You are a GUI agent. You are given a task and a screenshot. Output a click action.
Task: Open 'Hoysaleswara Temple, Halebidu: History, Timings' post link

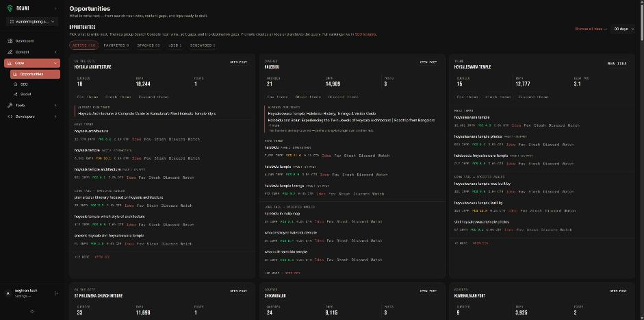click(322, 114)
